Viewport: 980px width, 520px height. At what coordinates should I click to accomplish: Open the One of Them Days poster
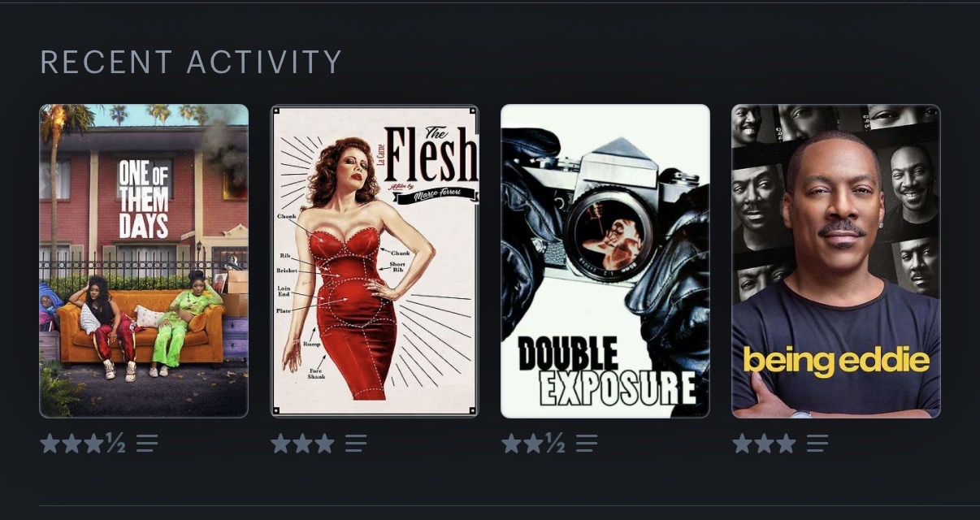(x=144, y=261)
